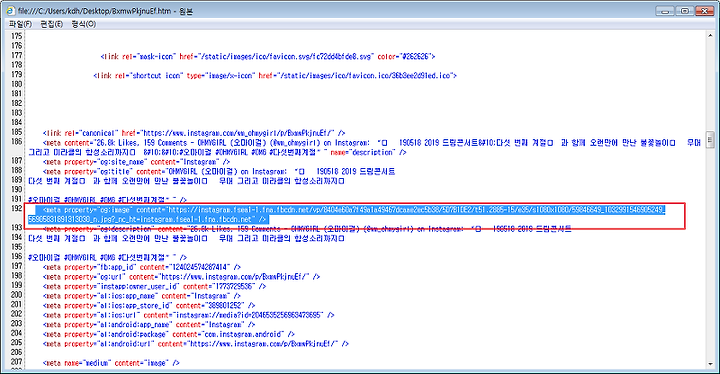The image size is (720, 374).
Task: Open the 편집(E) menu
Action: [x=51, y=24]
